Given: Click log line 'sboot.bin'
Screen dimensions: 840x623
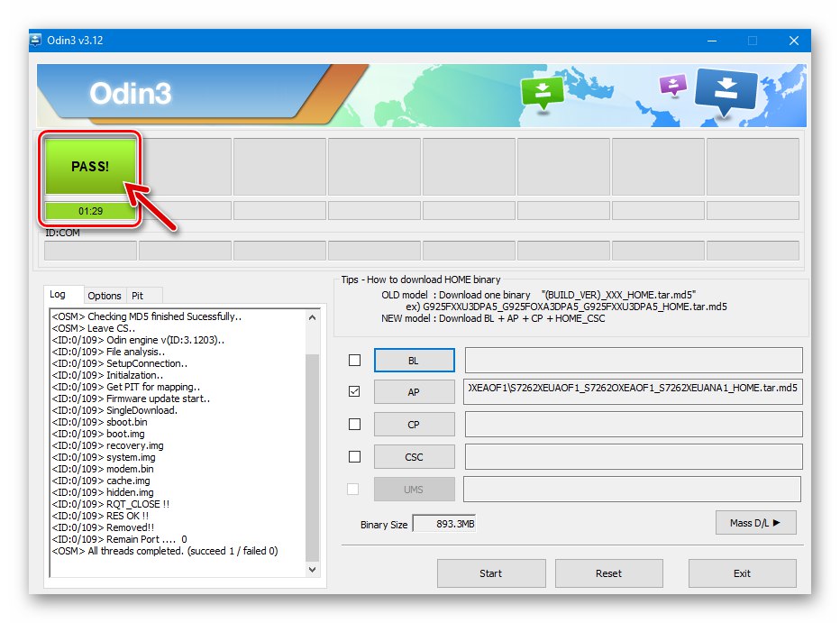Looking at the screenshot, I should click(100, 422).
